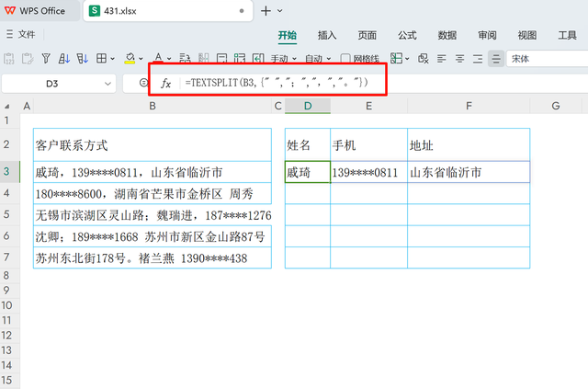Select the 431.xlsx document tab
The image size is (588, 389).
167,11
